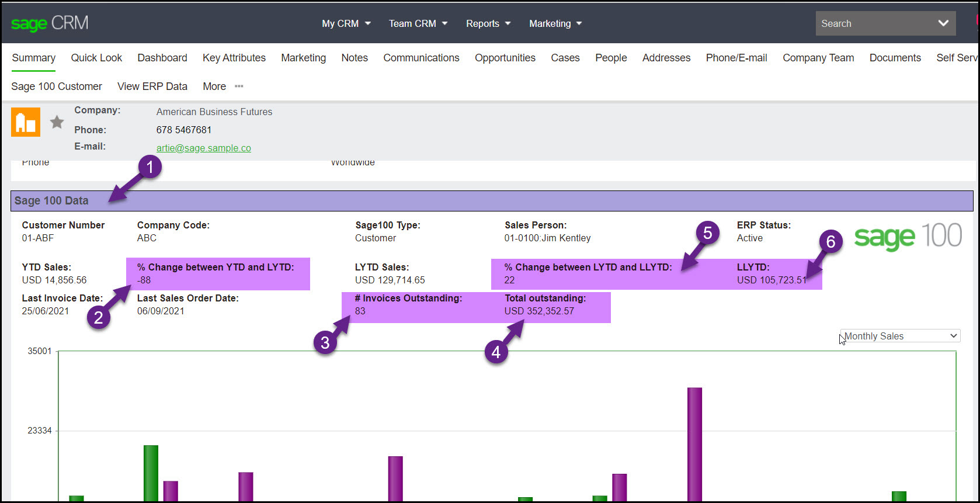Expand the Marketing top menu

pos(555,23)
